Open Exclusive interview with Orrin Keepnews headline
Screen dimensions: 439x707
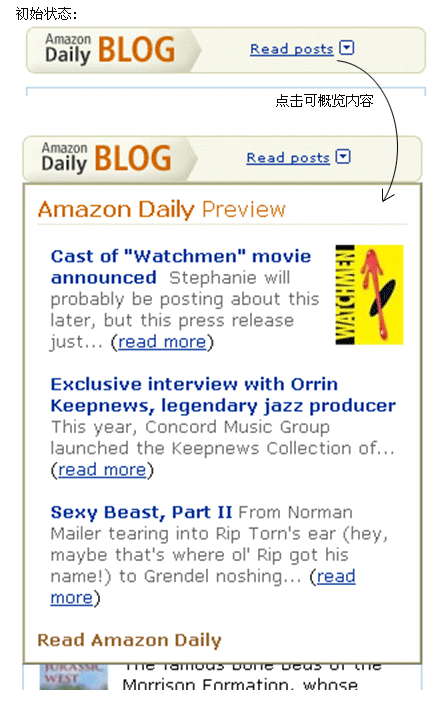pos(223,395)
